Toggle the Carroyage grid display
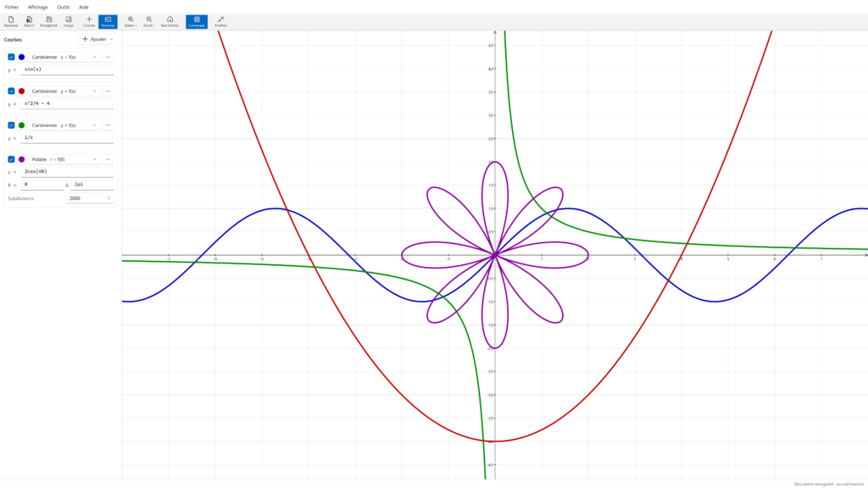 [197, 21]
